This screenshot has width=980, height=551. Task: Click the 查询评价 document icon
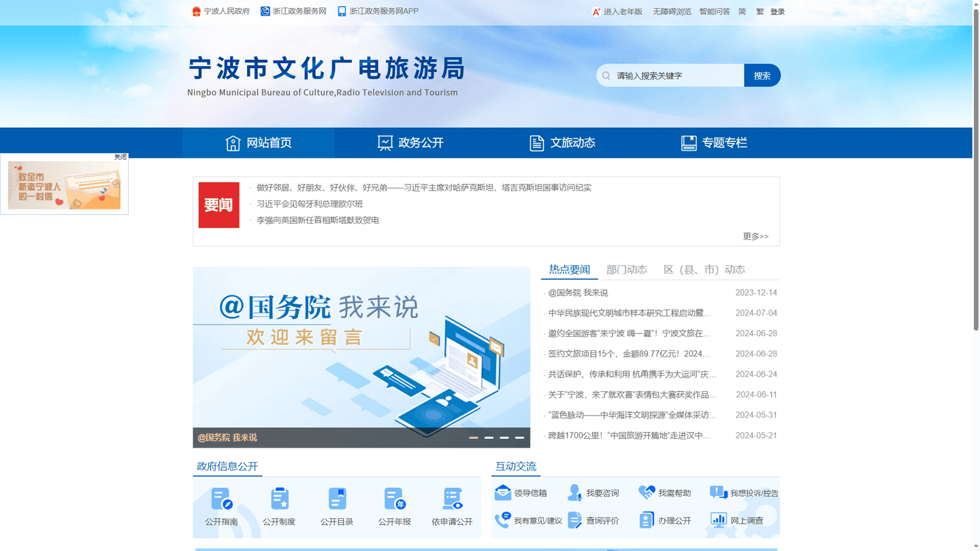click(575, 520)
